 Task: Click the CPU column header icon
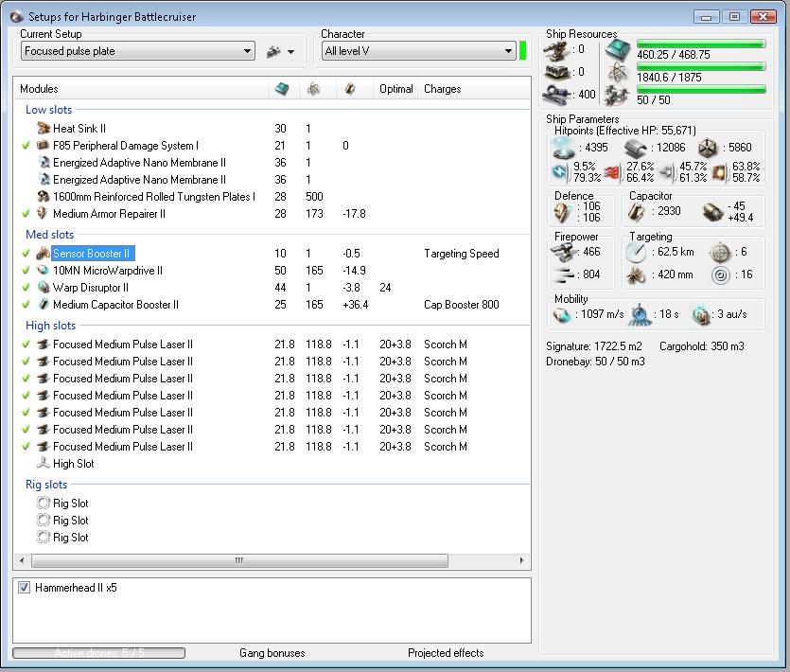click(x=281, y=89)
